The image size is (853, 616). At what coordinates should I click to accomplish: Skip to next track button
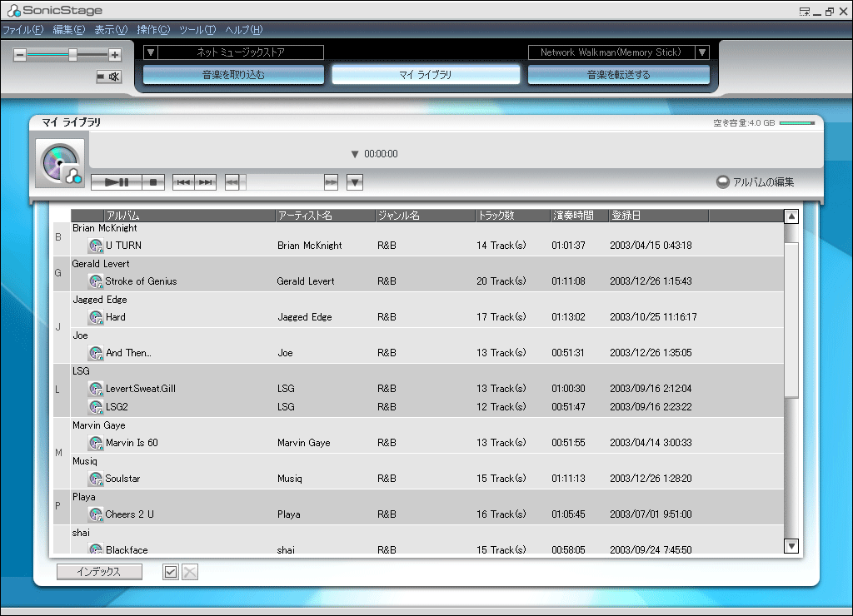coord(206,182)
